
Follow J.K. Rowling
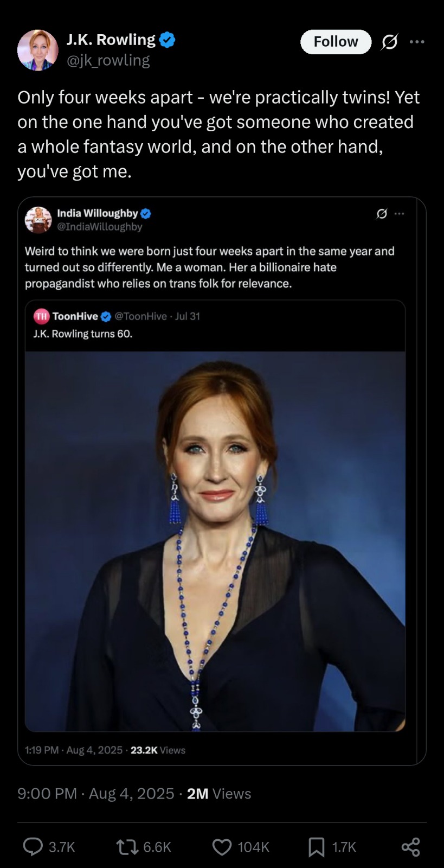click(x=336, y=42)
